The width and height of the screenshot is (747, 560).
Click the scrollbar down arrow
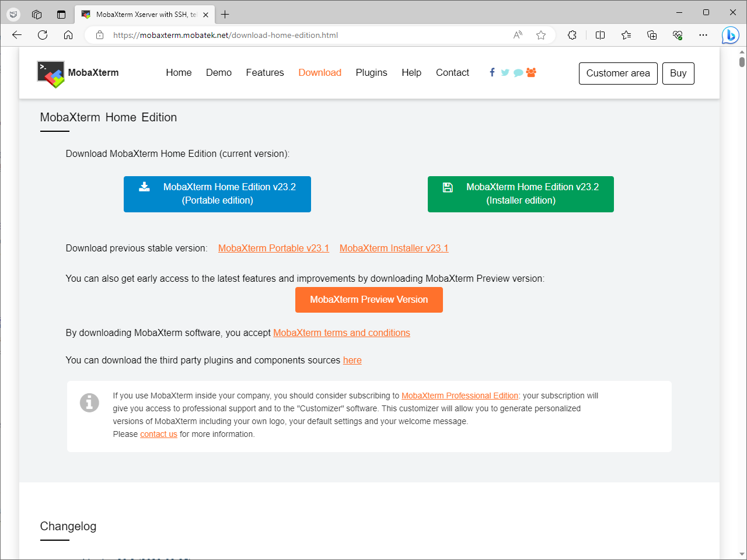point(742,554)
